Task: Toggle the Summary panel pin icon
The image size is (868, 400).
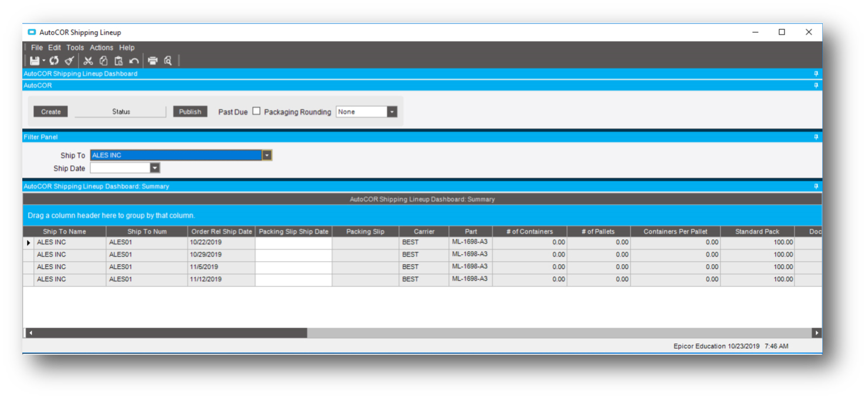Action: 816,186
